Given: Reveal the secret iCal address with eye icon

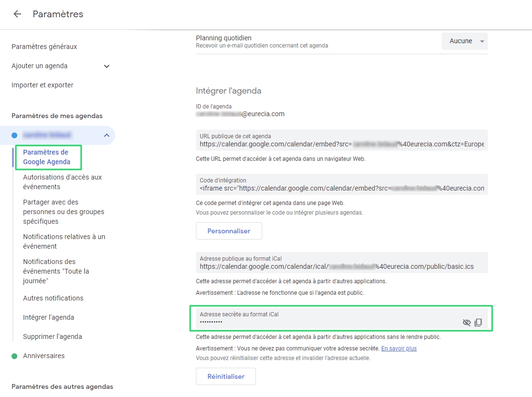Looking at the screenshot, I should tap(467, 322).
